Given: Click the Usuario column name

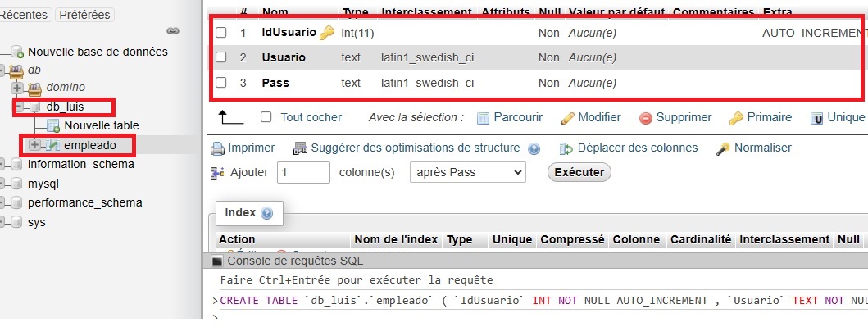Looking at the screenshot, I should point(284,57).
